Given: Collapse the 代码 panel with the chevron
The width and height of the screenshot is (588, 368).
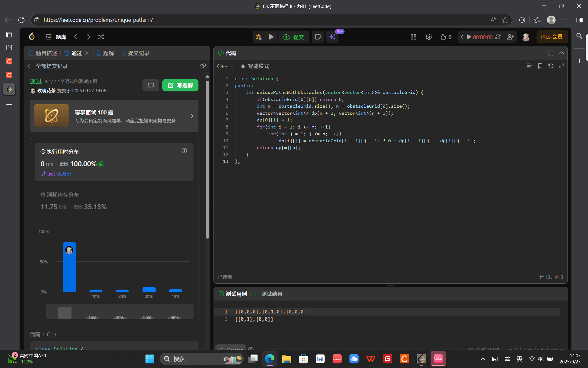Looking at the screenshot, I should click(562, 53).
